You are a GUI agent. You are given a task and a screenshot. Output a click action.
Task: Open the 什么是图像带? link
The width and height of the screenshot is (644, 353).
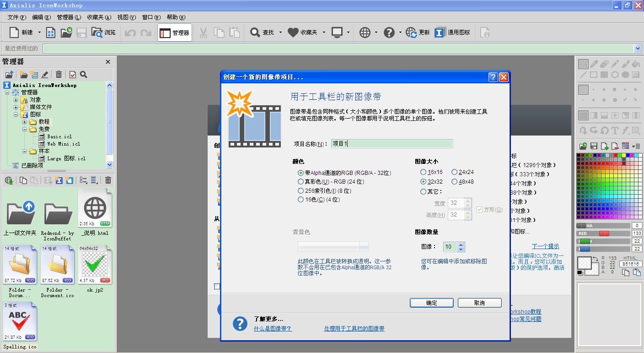pos(273,329)
